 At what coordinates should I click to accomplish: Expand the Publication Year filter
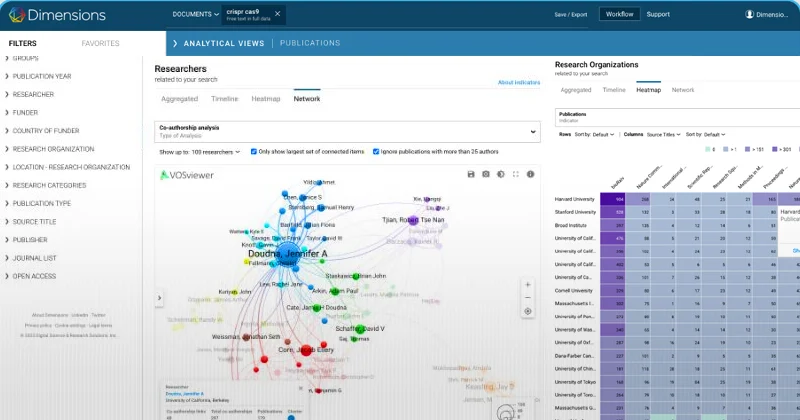click(42, 75)
